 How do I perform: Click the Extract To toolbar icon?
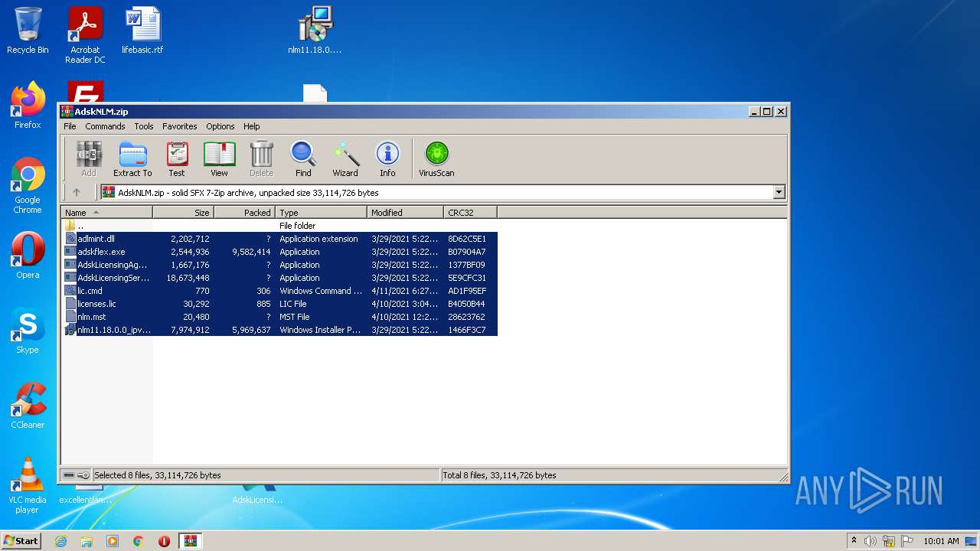(x=132, y=159)
